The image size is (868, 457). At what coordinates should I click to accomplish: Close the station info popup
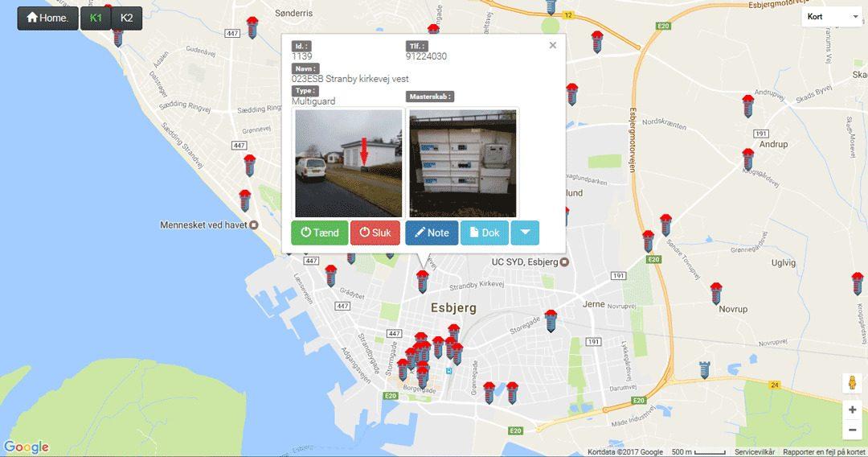click(x=552, y=45)
